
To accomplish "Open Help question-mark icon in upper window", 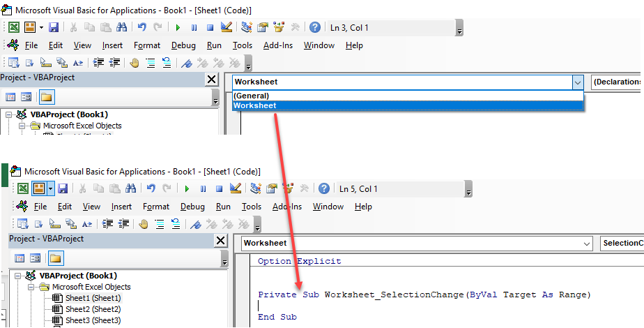I will tap(315, 27).
